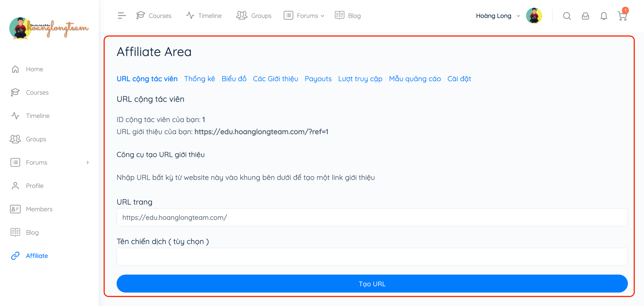The image size is (644, 306).
Task: Open Courses text in top navigation
Action: [x=160, y=16]
